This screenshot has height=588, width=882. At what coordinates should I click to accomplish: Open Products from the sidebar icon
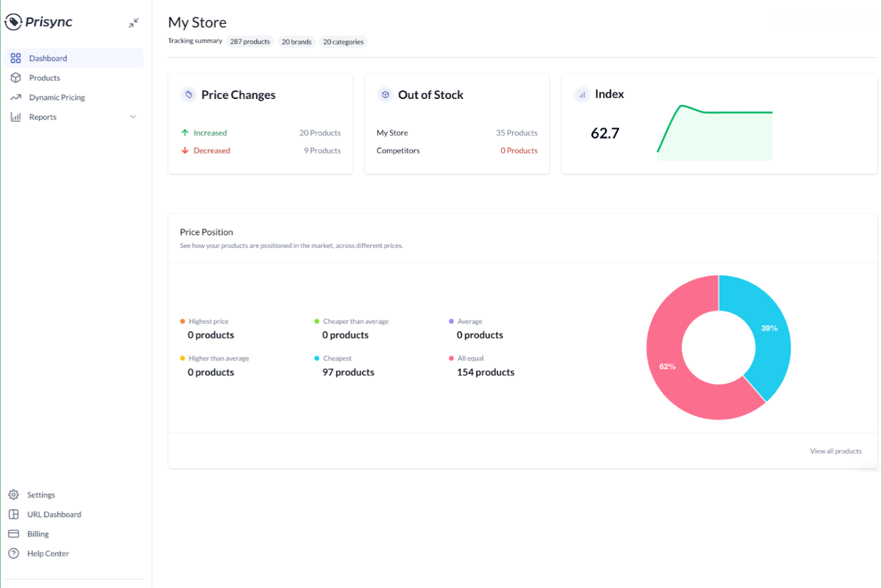[15, 77]
